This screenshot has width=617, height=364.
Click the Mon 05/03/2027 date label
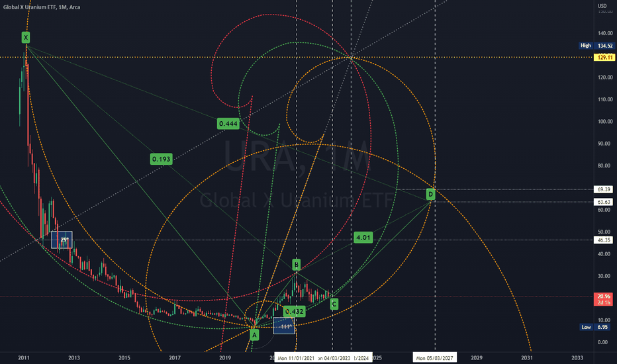(434, 358)
